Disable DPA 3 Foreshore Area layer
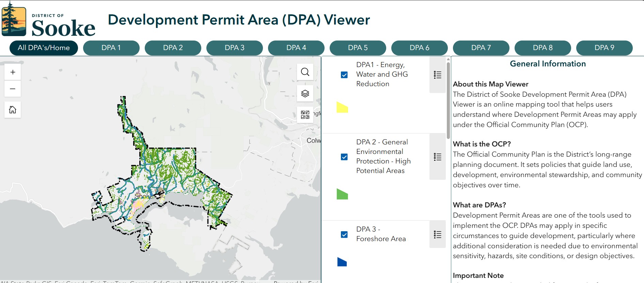This screenshot has height=283, width=644. 344,235
